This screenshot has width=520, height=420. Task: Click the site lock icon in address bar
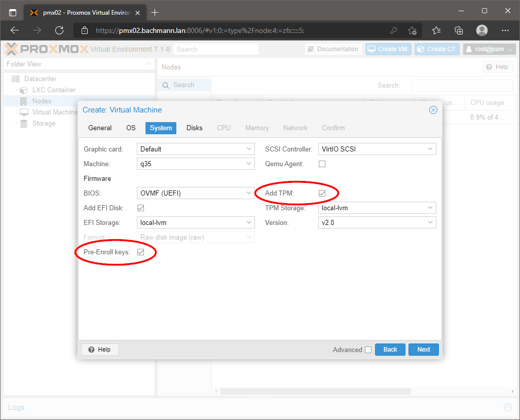[x=85, y=30]
